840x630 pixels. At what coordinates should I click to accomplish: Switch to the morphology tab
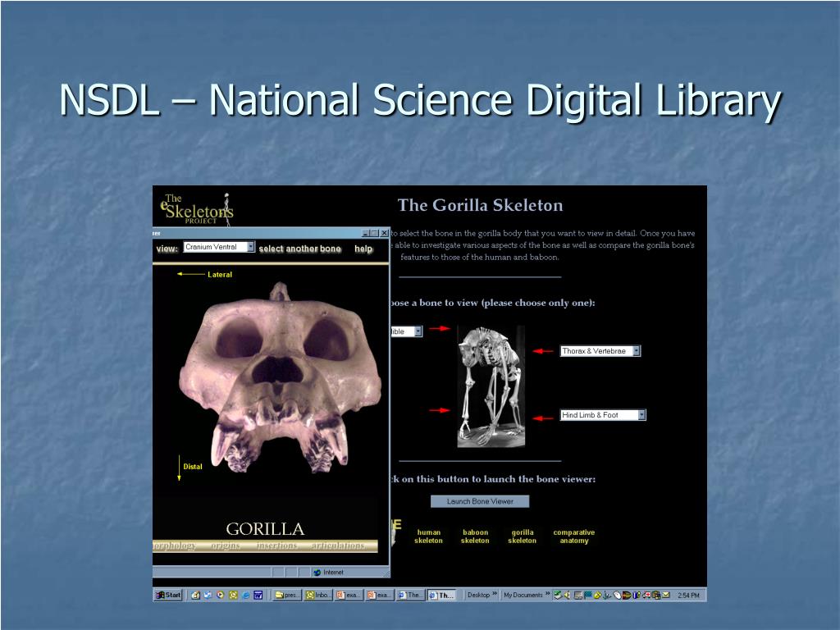click(x=174, y=546)
